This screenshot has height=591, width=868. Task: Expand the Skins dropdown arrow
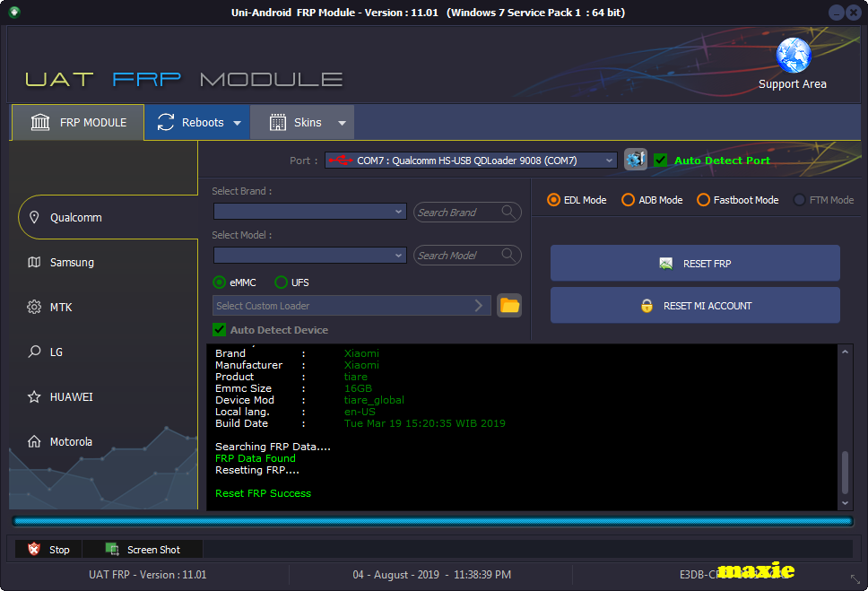(x=343, y=123)
